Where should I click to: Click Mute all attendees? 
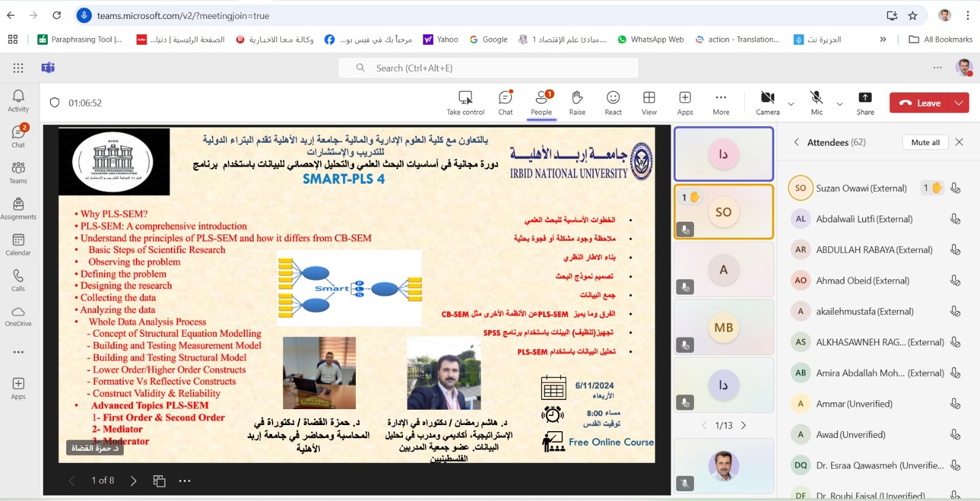pyautogui.click(x=925, y=142)
